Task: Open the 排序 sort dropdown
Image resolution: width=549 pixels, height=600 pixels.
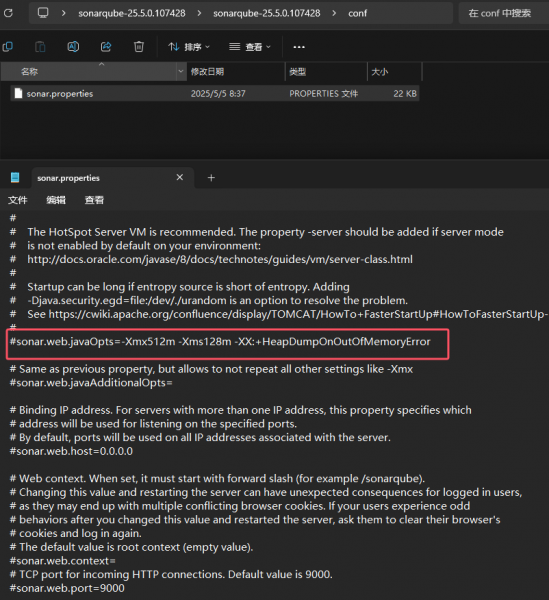Action: click(x=189, y=47)
